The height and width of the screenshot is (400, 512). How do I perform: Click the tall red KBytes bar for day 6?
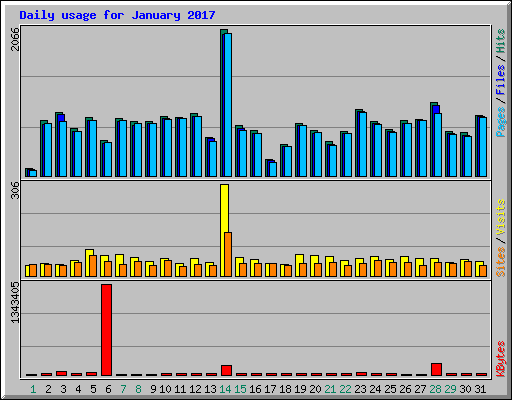point(107,330)
